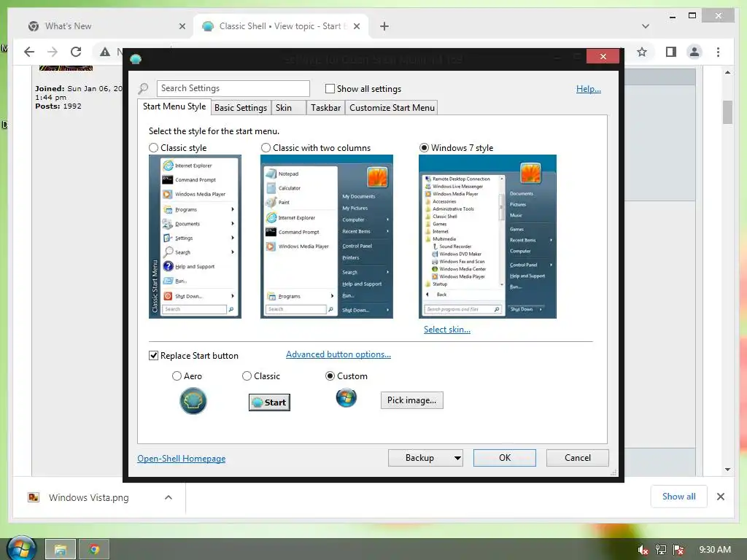747x560 pixels.
Task: Select Classic with two columns style
Action: 266,147
